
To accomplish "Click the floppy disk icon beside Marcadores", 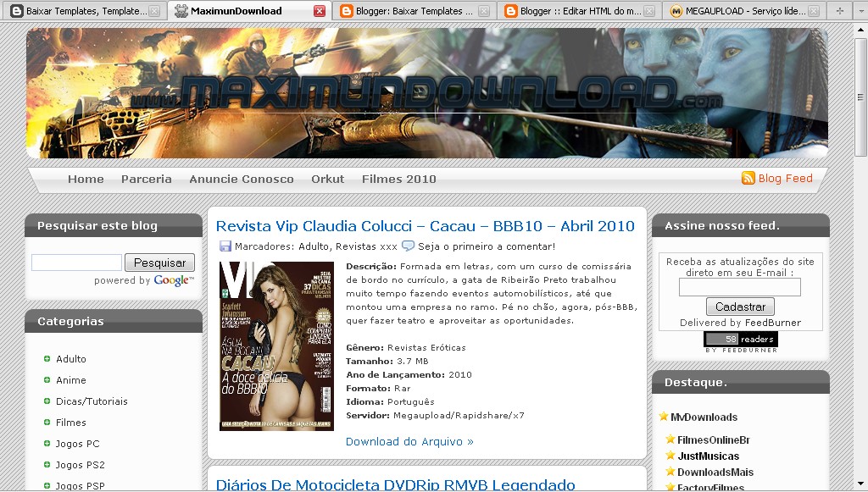I will 225,246.
